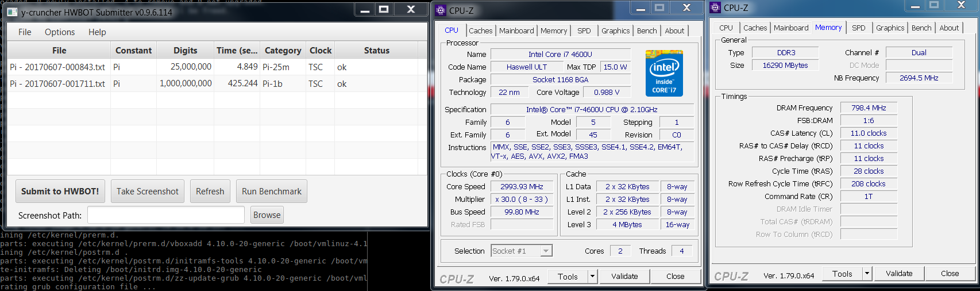
Task: Click Tools button in processor CPU-Z window
Action: (568, 277)
